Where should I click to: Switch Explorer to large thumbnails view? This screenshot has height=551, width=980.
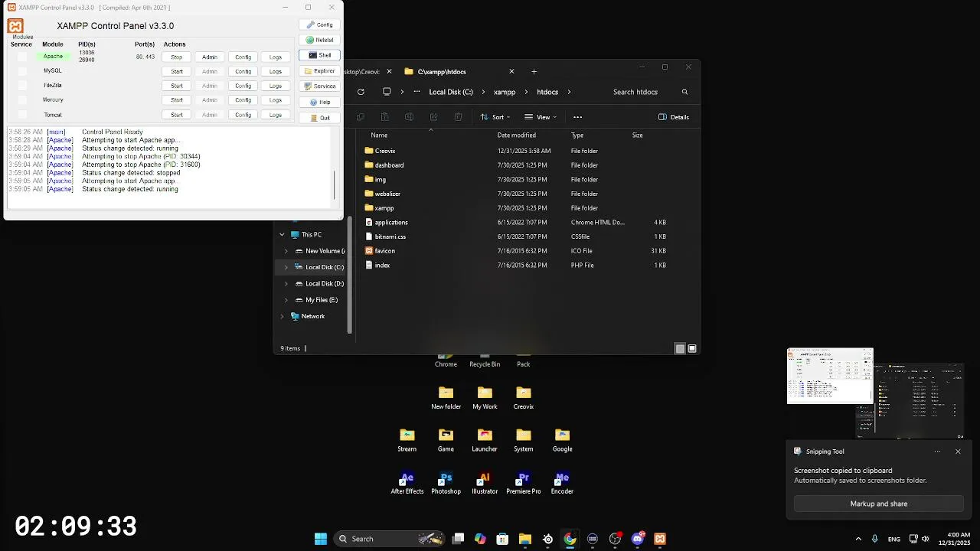coord(692,348)
